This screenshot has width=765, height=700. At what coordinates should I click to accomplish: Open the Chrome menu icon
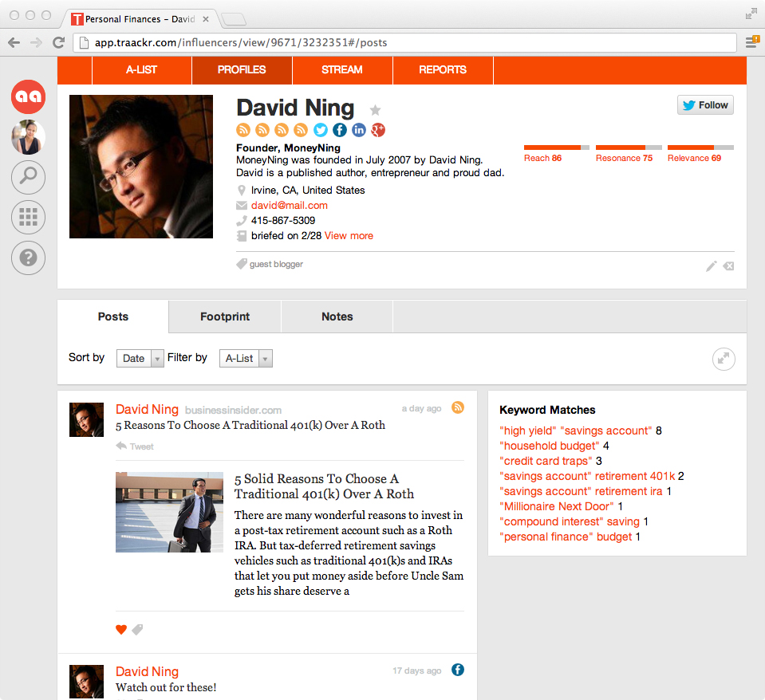click(x=751, y=42)
